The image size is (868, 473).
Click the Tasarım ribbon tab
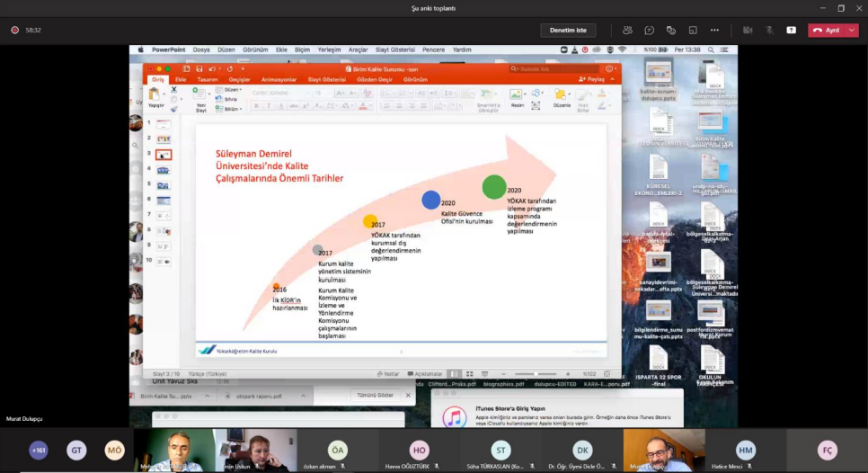[x=208, y=79]
